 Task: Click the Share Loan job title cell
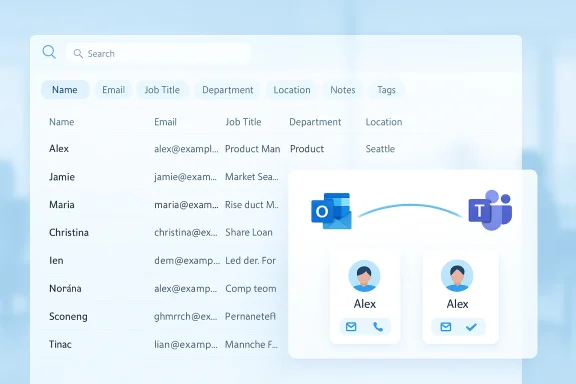[249, 233]
